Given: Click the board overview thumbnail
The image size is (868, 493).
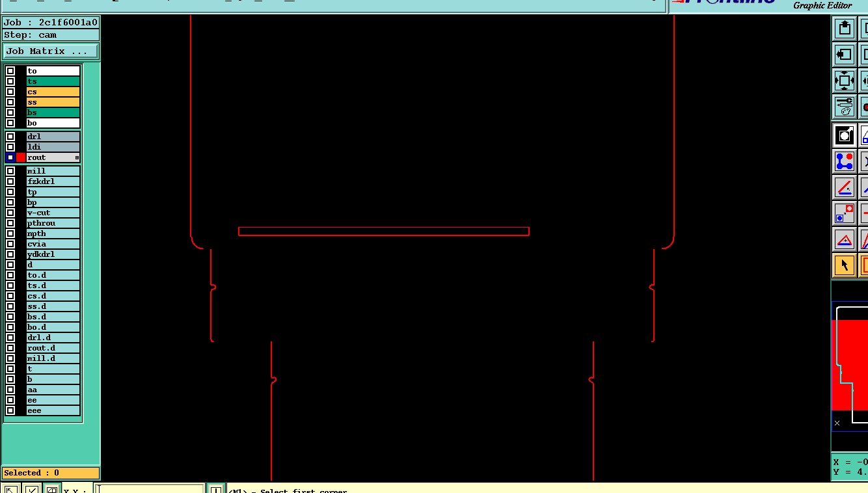Looking at the screenshot, I should [850, 366].
